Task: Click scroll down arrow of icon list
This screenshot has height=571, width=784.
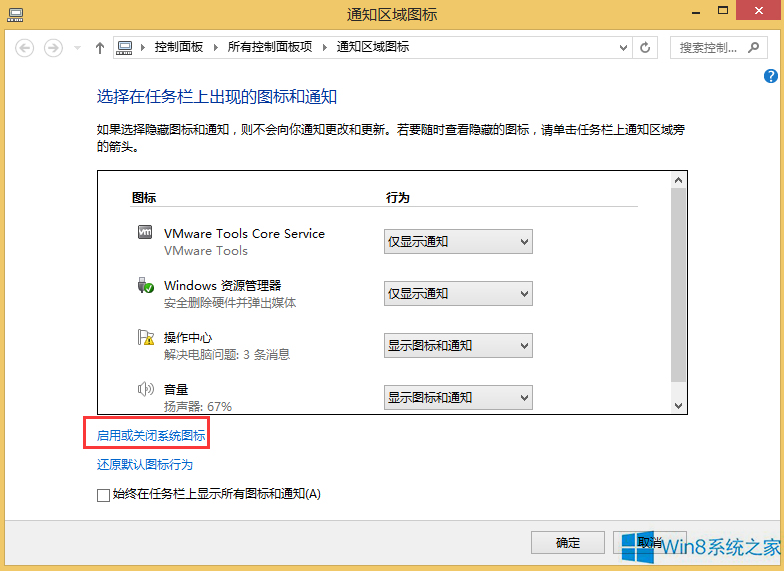Action: pos(678,406)
